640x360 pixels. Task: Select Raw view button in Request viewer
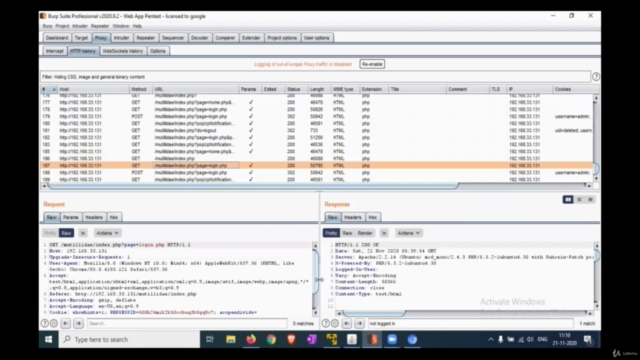coord(66,233)
